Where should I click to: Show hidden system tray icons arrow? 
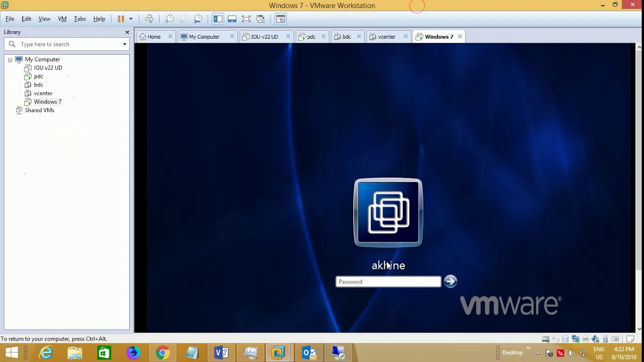(x=537, y=353)
